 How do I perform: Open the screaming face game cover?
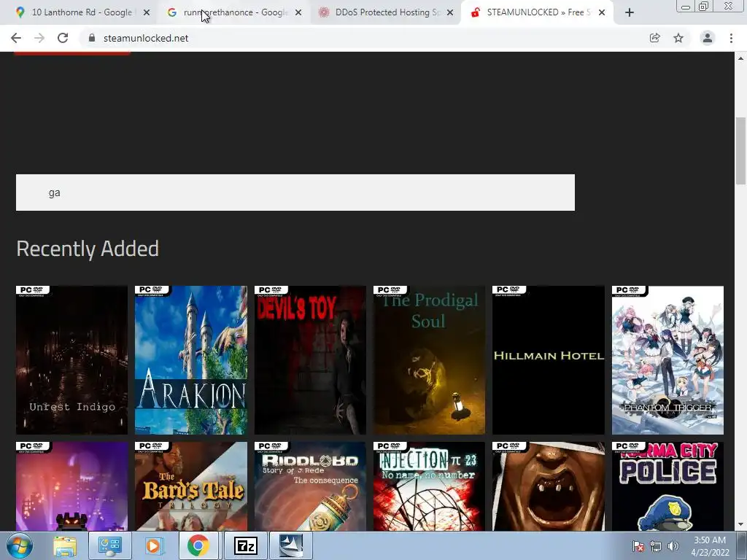549,486
